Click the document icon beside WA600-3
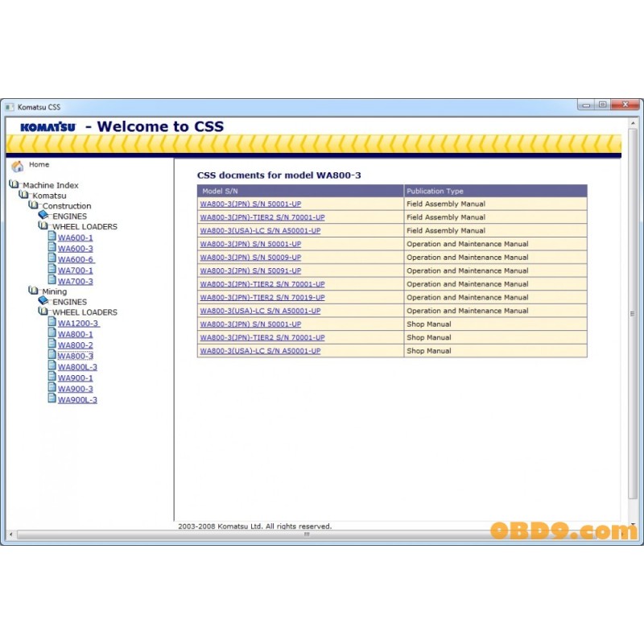Viewport: 644px width, 644px height. click(x=52, y=247)
